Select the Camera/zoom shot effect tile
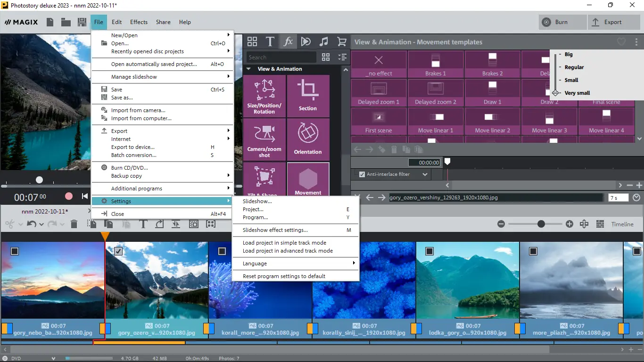644x362 pixels. point(264,140)
